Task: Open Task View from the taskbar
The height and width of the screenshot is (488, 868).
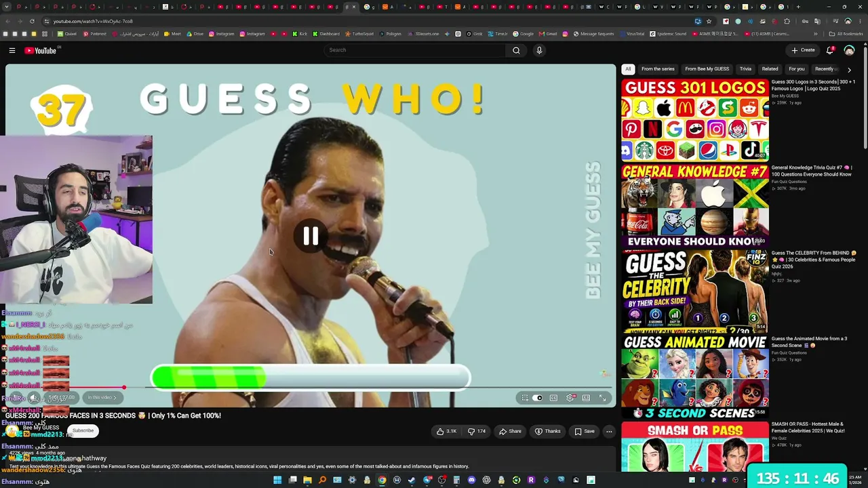Action: [292, 480]
